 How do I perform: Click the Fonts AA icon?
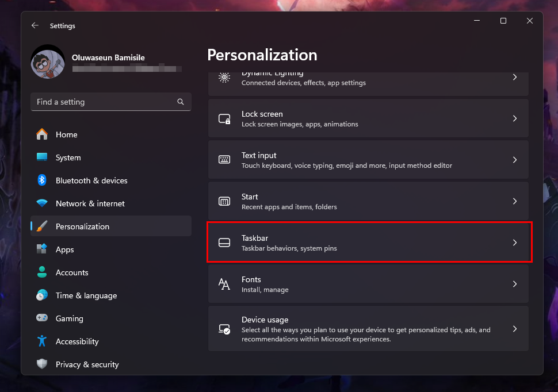[x=224, y=284]
